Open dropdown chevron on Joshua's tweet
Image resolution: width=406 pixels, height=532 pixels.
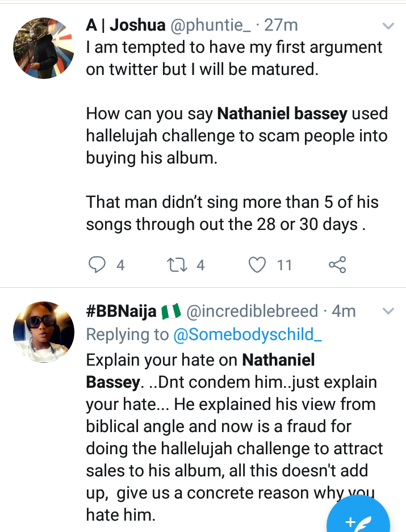[x=388, y=26]
